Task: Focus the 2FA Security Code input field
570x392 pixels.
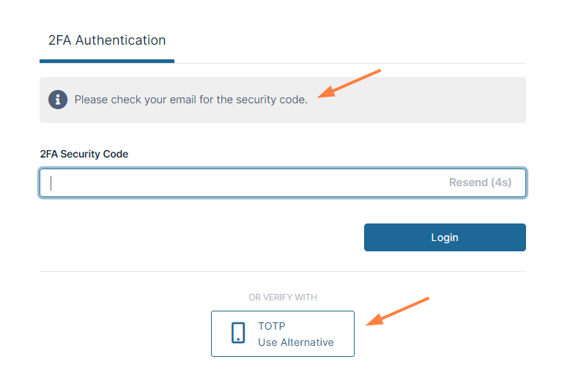Action: 242,183
